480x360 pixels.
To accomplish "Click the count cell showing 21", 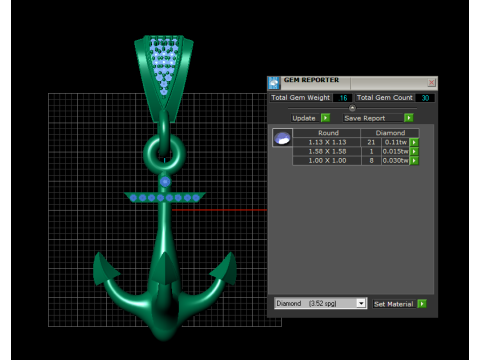I will tap(371, 142).
